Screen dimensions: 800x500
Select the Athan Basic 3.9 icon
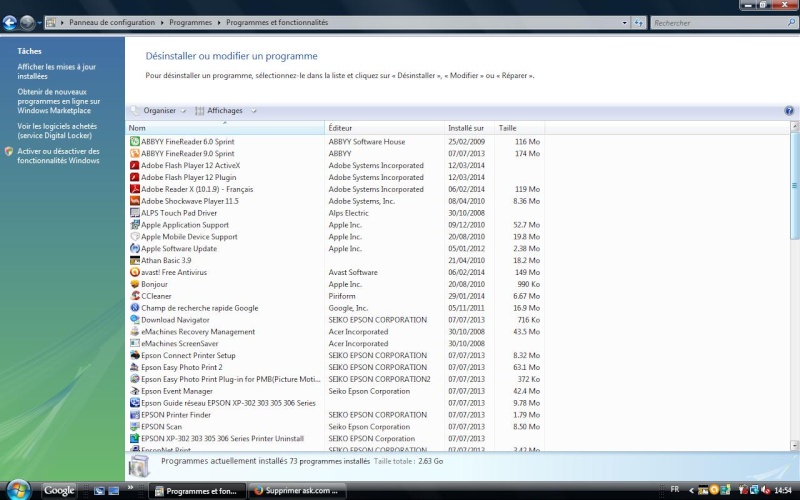point(135,260)
